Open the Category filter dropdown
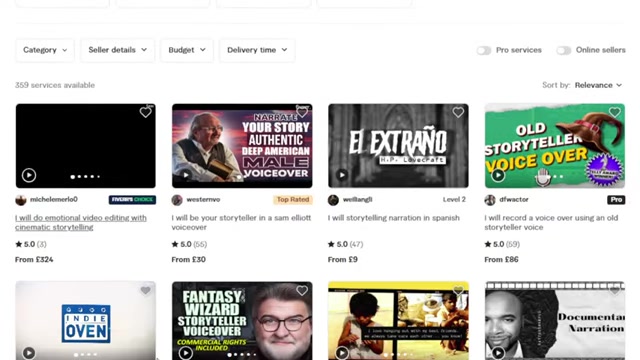The width and height of the screenshot is (640, 360). pyautogui.click(x=45, y=50)
